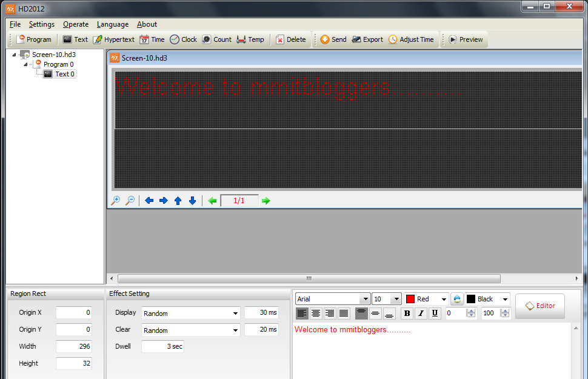Align text to top
The image size is (588, 379).
click(361, 313)
